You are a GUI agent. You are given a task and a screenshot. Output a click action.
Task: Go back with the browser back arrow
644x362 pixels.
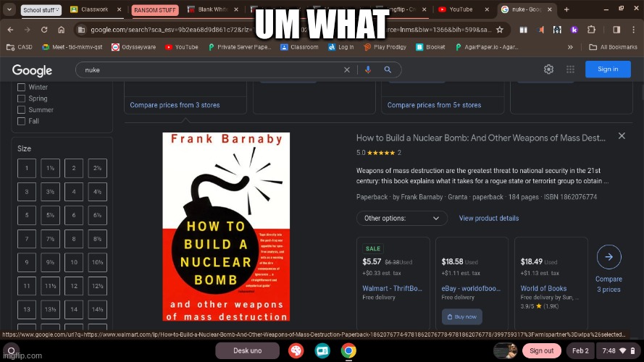(10, 30)
